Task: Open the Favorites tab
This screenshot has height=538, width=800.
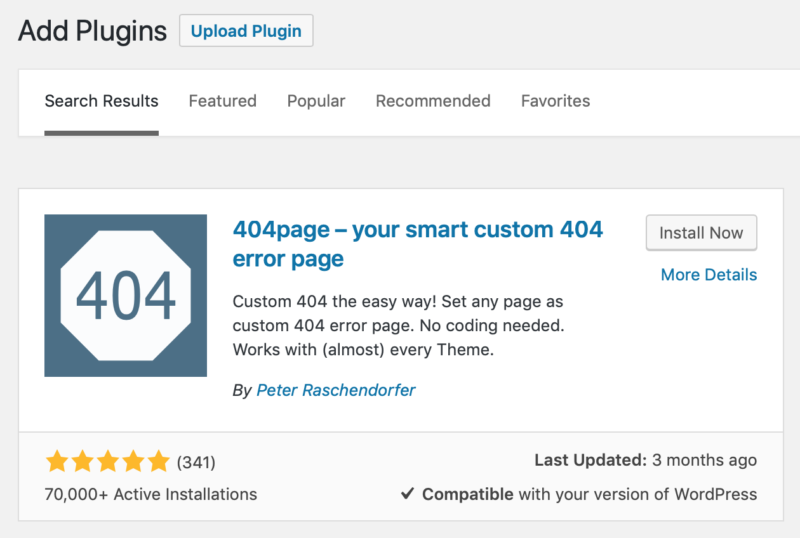Action: (x=555, y=101)
